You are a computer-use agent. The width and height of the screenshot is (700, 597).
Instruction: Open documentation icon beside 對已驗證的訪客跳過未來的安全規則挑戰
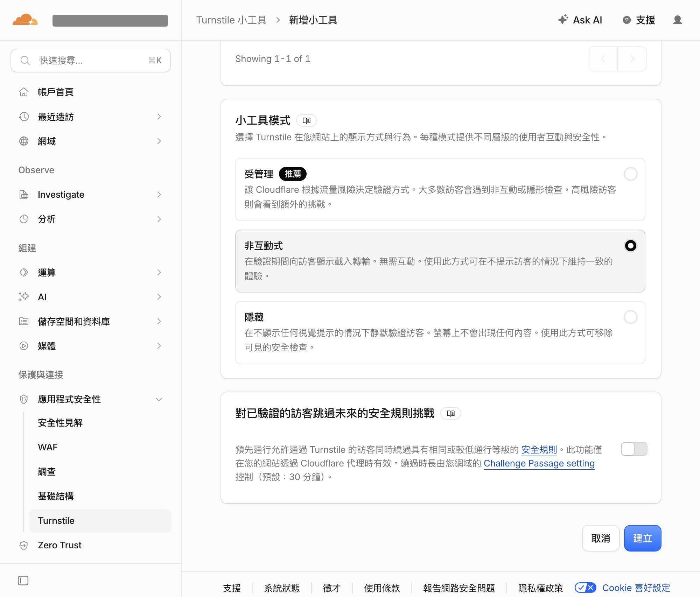451,413
